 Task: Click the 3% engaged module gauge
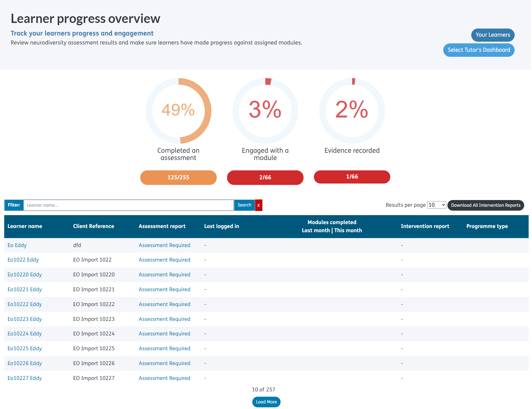[x=265, y=111]
